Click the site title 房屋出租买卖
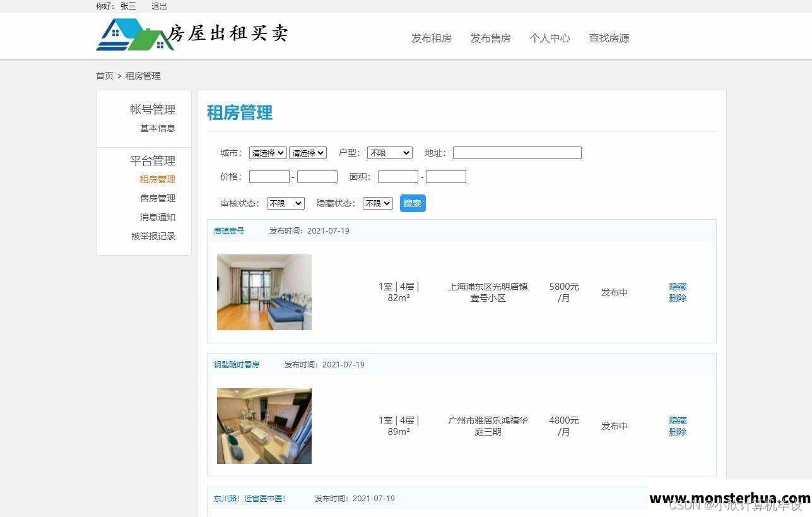Screen dimensions: 812x517 point(228,33)
